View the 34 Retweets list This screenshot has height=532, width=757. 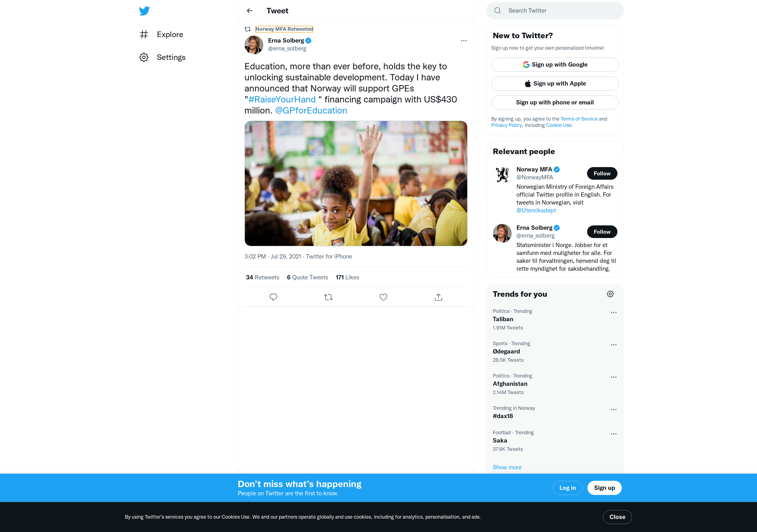[263, 277]
